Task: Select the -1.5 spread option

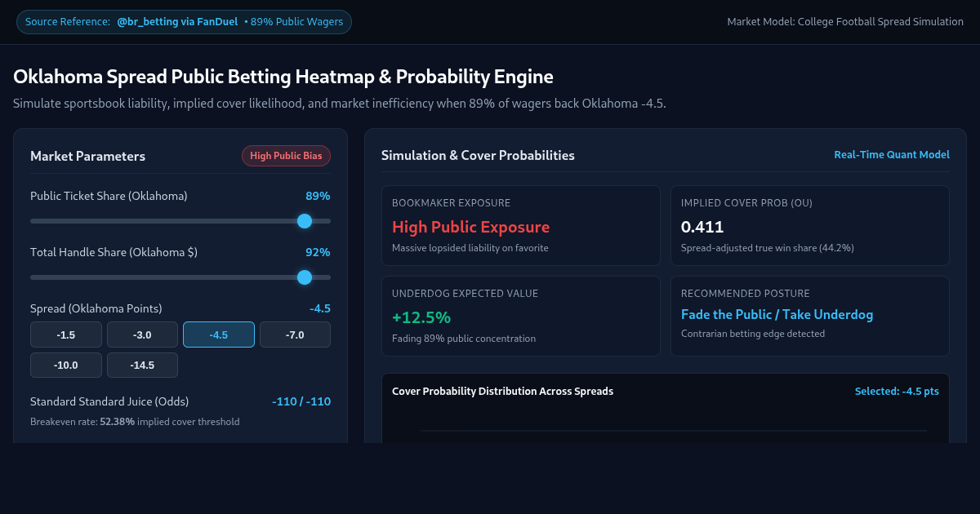Action: (66, 335)
